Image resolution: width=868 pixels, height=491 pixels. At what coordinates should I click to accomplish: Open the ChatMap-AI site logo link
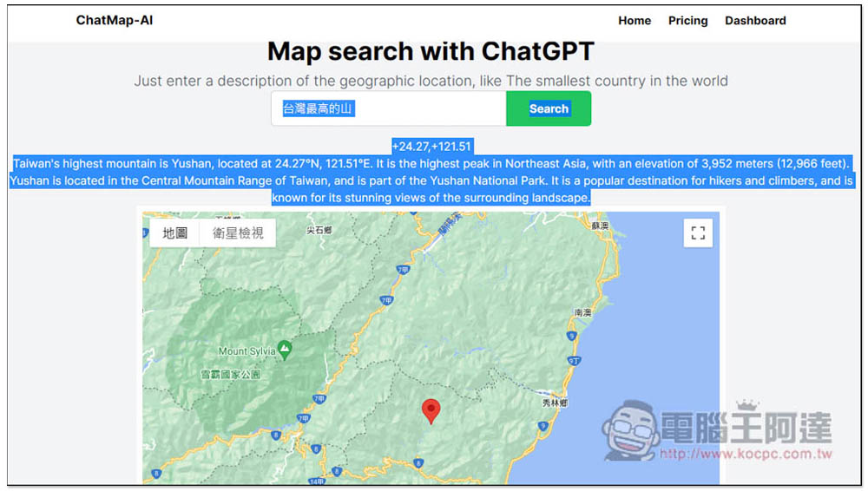point(114,21)
